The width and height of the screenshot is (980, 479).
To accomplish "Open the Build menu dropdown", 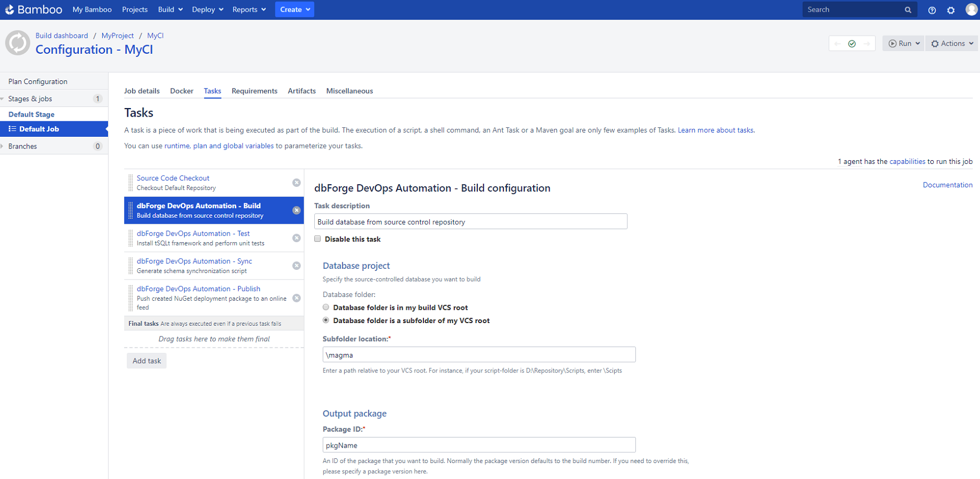I will tap(170, 10).
